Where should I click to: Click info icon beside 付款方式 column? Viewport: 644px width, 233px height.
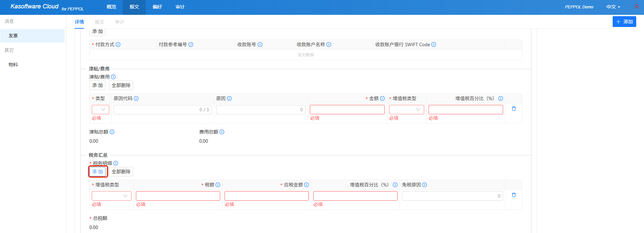tap(118, 45)
